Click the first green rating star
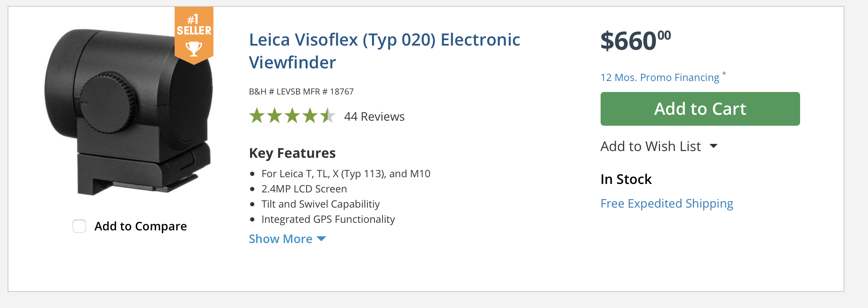Viewport: 868px width, 308px height. pyautogui.click(x=257, y=116)
